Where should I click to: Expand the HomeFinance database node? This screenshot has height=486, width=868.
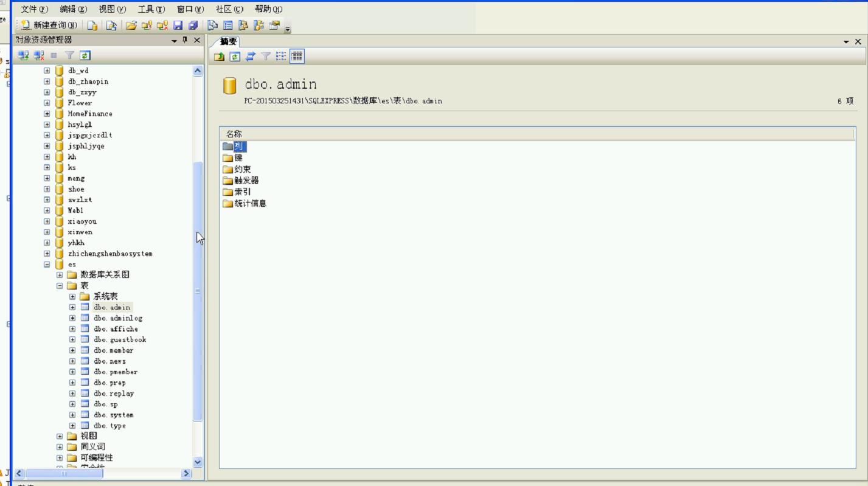[x=47, y=114]
